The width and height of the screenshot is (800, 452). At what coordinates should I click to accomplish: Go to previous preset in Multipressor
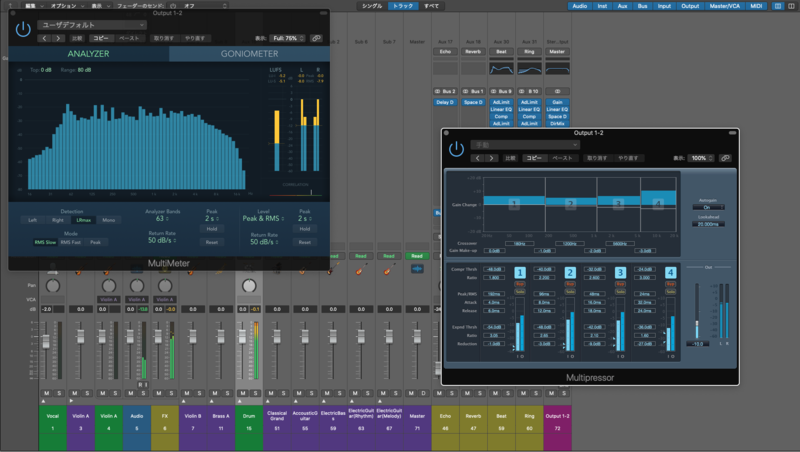pyautogui.click(x=478, y=158)
